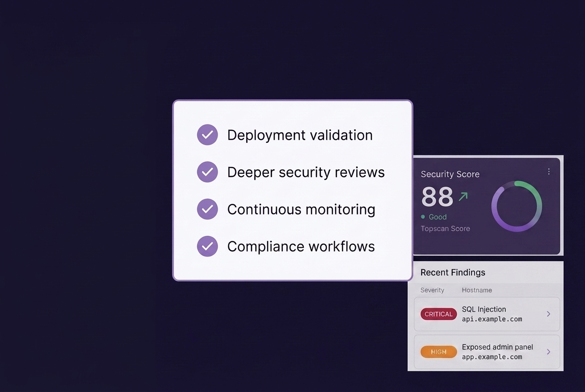Click the HIGH severity badge
Viewport: 585px width, 392px height.
point(438,352)
